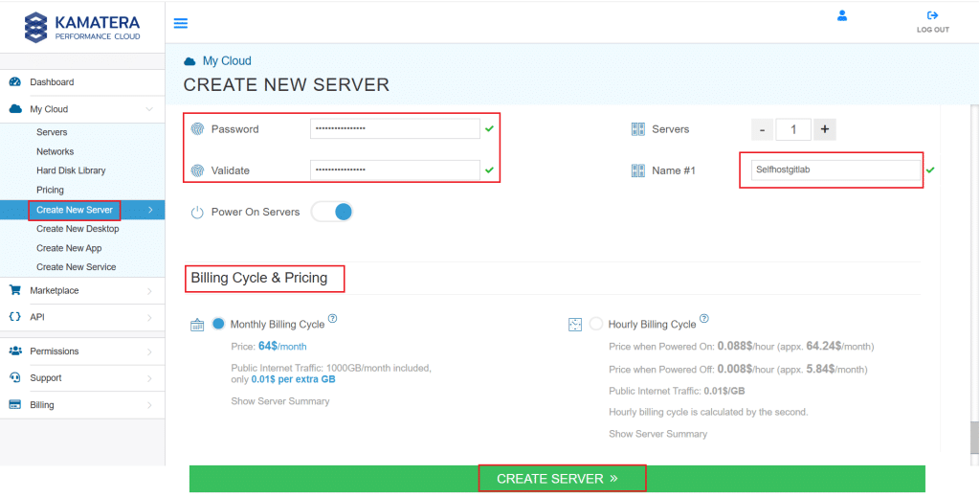This screenshot has height=498, width=980.
Task: Open Hard Disk Library
Action: [71, 170]
